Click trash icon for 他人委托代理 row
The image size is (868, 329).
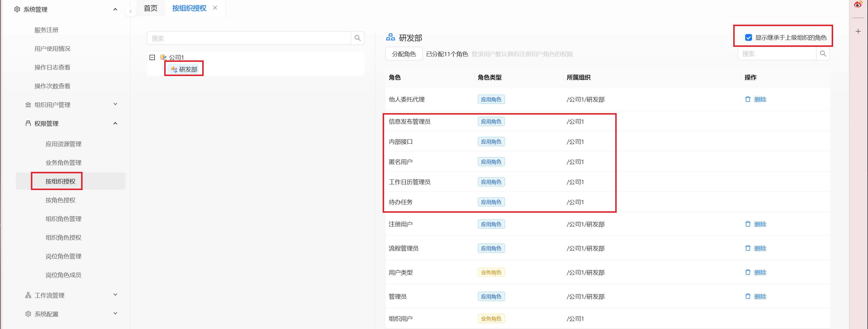pyautogui.click(x=748, y=99)
